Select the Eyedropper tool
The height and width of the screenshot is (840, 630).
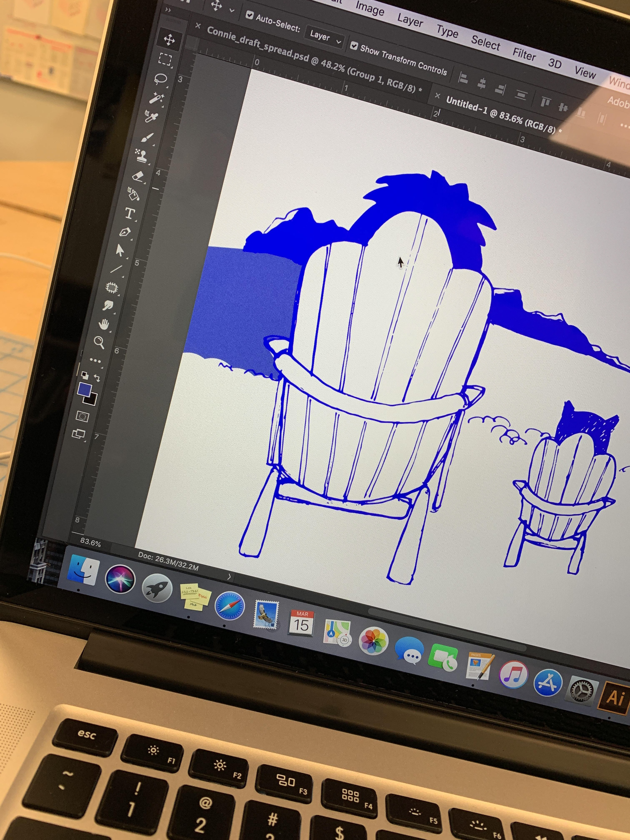151,116
